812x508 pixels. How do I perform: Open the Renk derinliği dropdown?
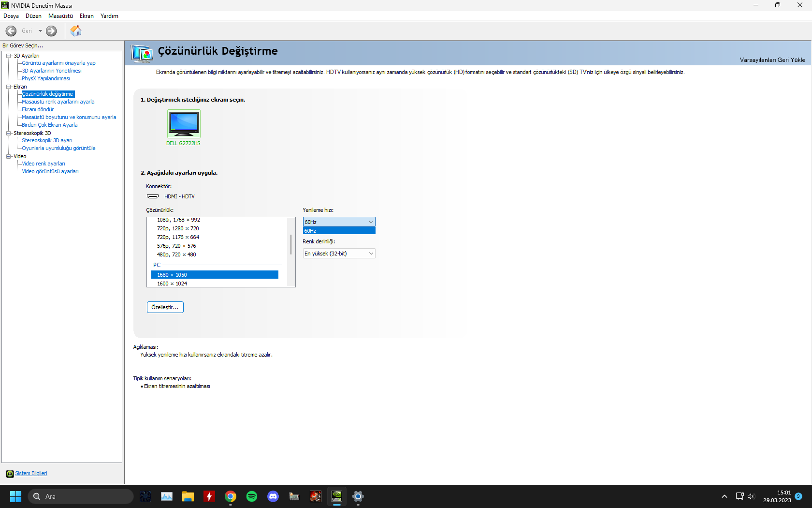point(339,254)
